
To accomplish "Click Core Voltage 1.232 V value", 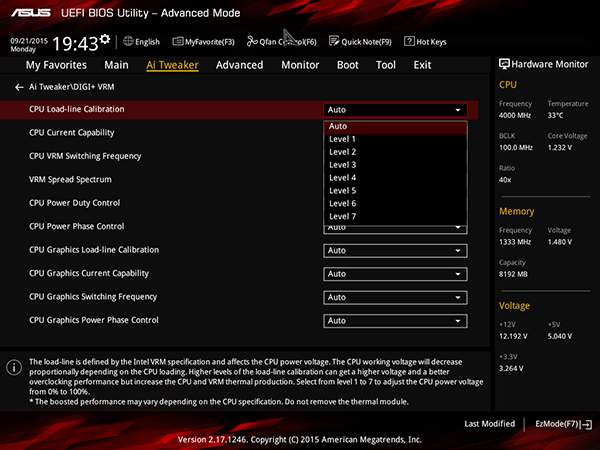I will coord(560,147).
